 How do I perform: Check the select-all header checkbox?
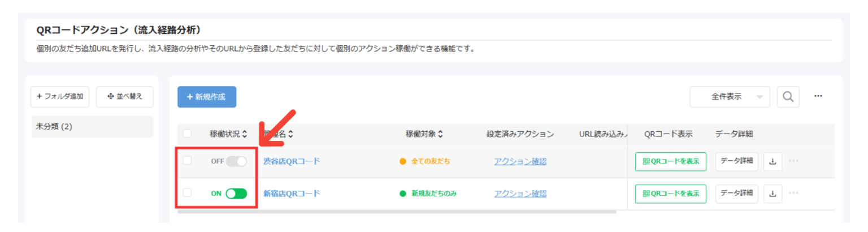point(187,134)
